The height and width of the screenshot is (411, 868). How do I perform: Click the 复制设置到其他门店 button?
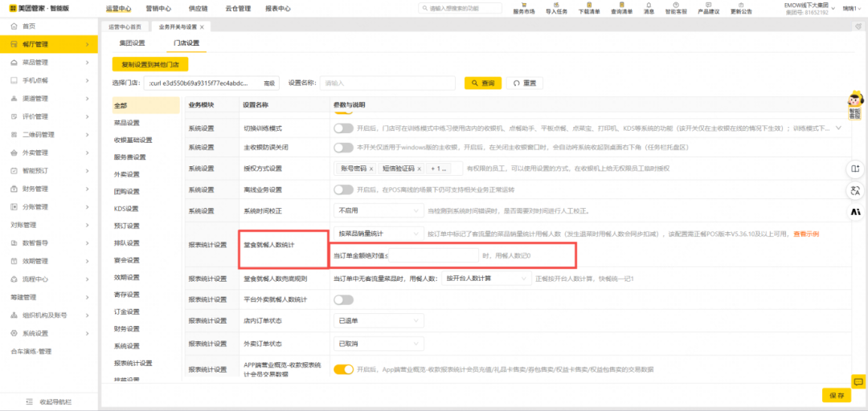(150, 64)
